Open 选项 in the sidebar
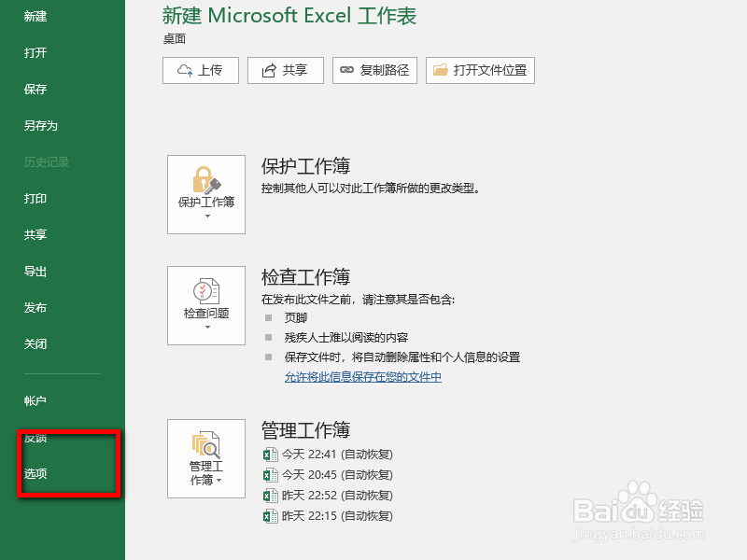747x560 pixels. [35, 474]
